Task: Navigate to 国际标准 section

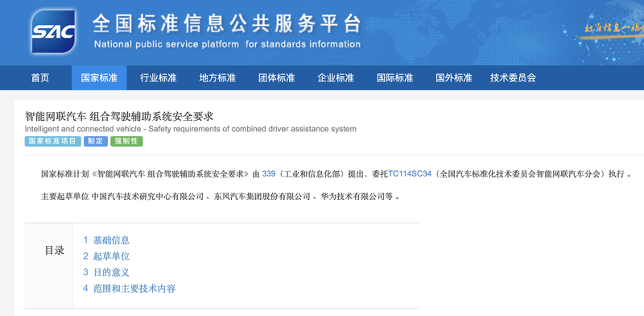Action: coord(394,77)
